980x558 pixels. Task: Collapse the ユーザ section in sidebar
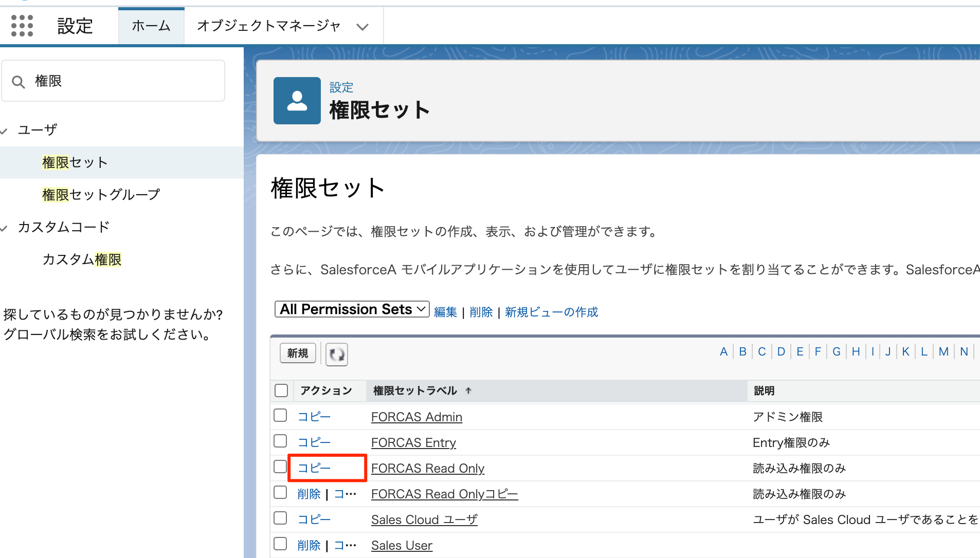click(4, 130)
